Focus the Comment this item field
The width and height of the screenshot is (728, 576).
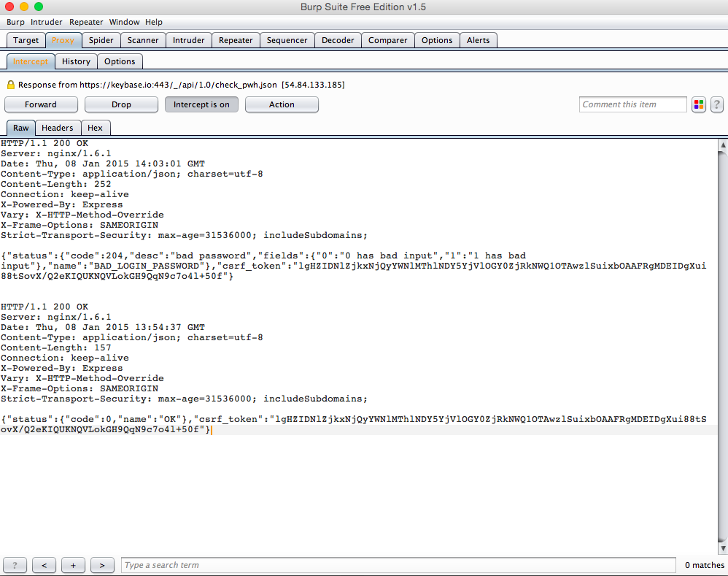click(x=633, y=104)
